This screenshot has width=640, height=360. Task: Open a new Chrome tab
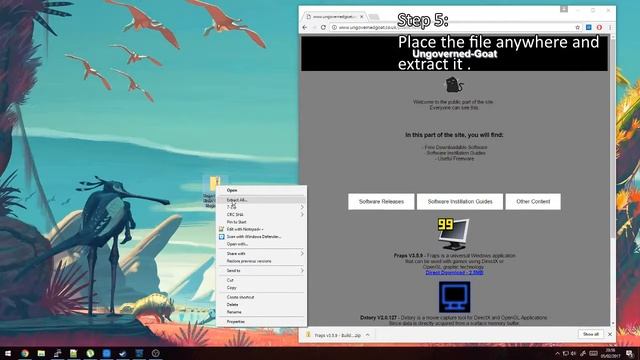(374, 17)
